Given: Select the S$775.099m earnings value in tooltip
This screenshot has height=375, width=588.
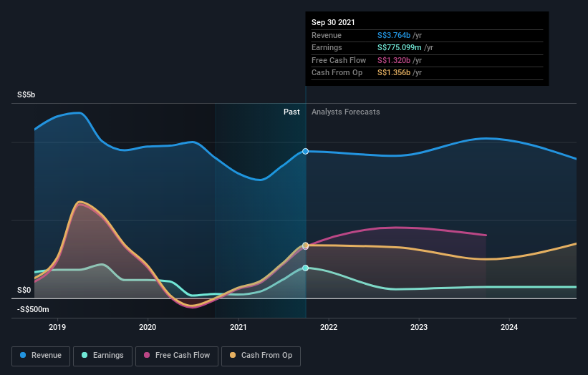Looking at the screenshot, I should pyautogui.click(x=400, y=47).
